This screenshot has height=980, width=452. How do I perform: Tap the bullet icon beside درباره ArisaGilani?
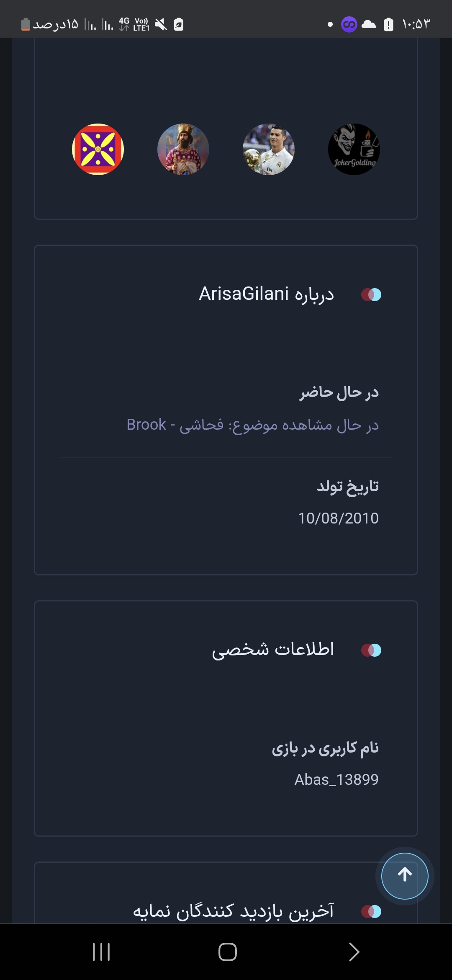371,295
